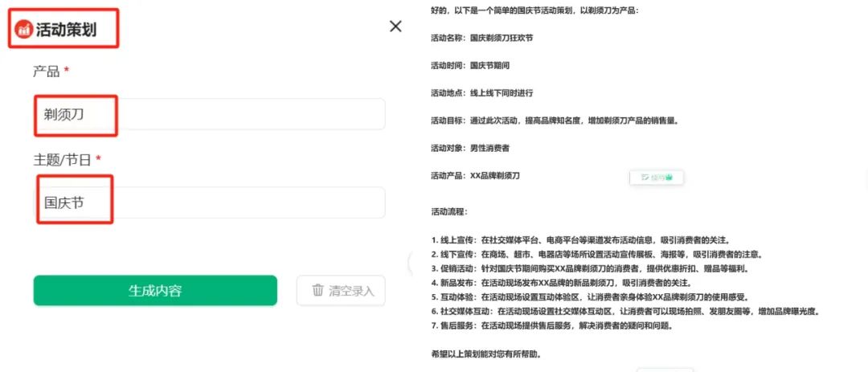Click the floating green edit badge
This screenshot has height=372, width=868.
[656, 177]
